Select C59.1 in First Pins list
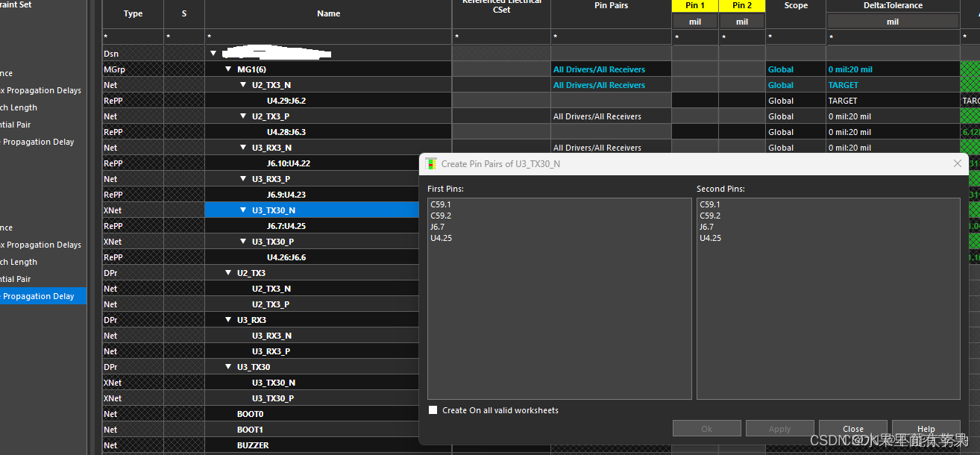Viewport: 980px width, 455px height. [441, 204]
